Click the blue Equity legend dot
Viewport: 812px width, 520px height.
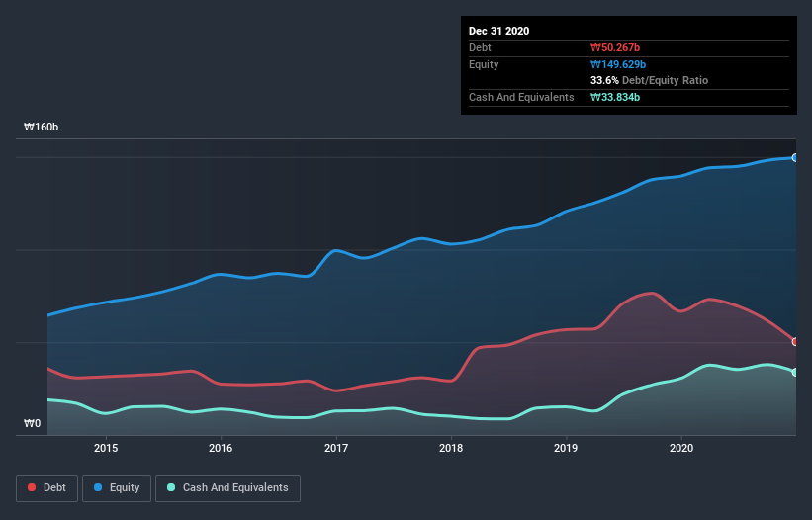[x=98, y=487]
